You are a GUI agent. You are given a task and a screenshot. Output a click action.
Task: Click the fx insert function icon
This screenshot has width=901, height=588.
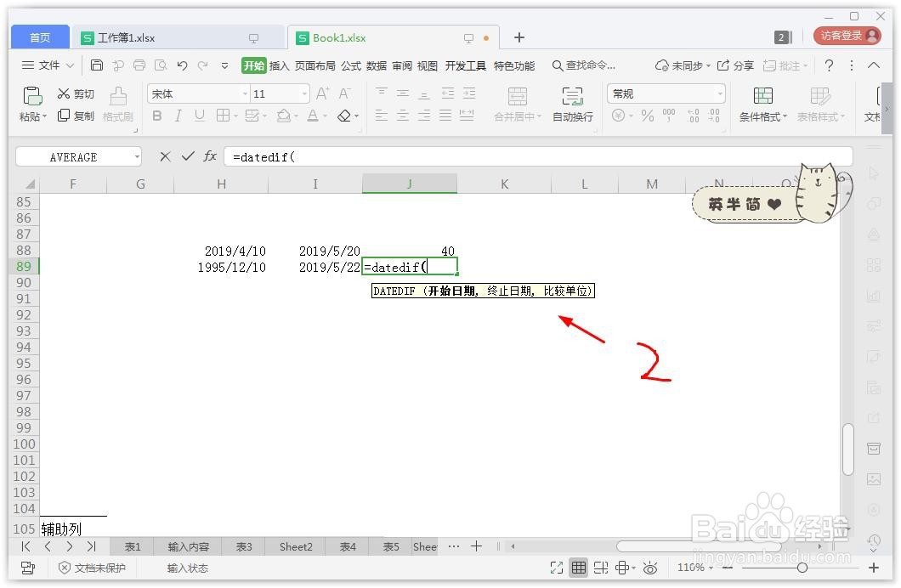click(x=209, y=156)
